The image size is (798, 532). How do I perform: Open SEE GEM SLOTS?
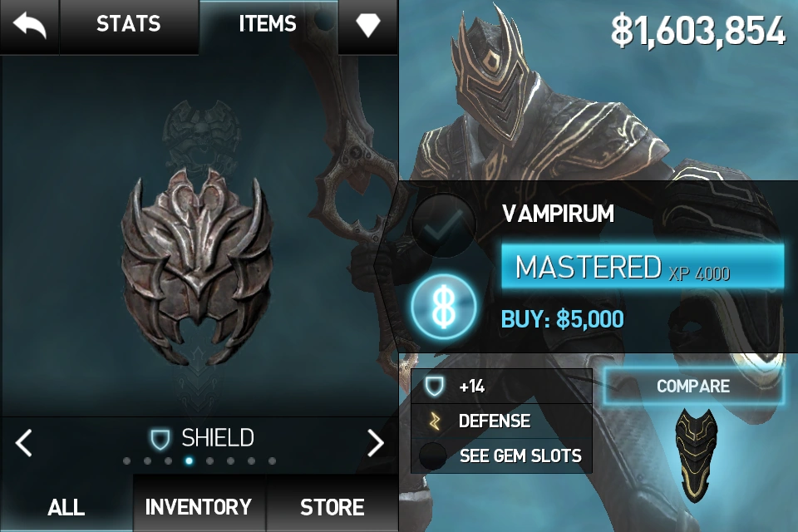(x=520, y=456)
